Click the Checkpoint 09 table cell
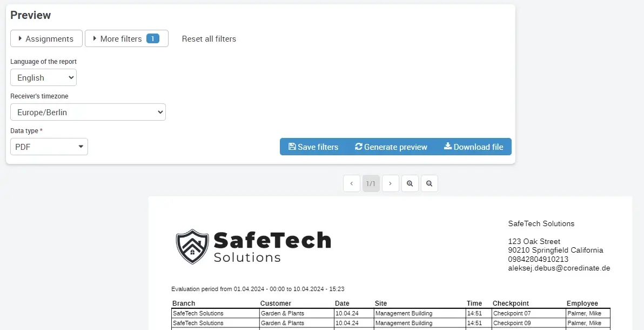The height and width of the screenshot is (330, 644). 512,323
